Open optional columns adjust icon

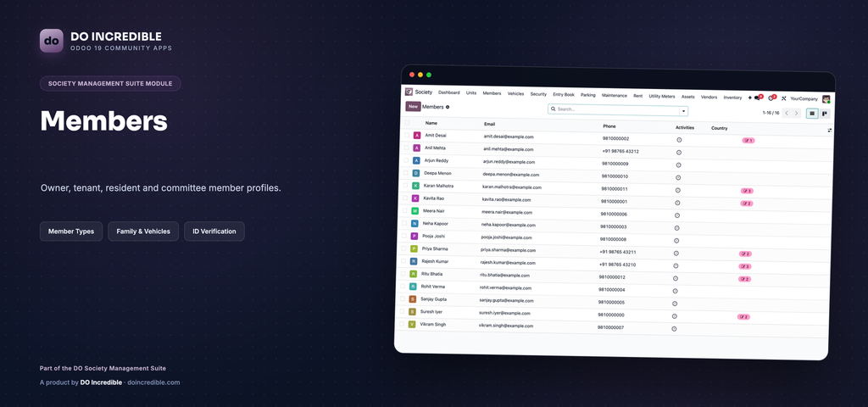[x=829, y=130]
